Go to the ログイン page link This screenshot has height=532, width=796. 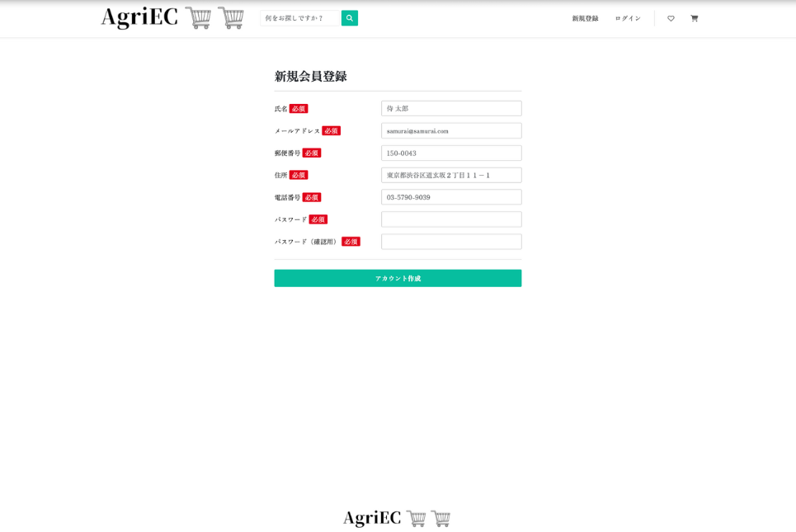coord(627,18)
